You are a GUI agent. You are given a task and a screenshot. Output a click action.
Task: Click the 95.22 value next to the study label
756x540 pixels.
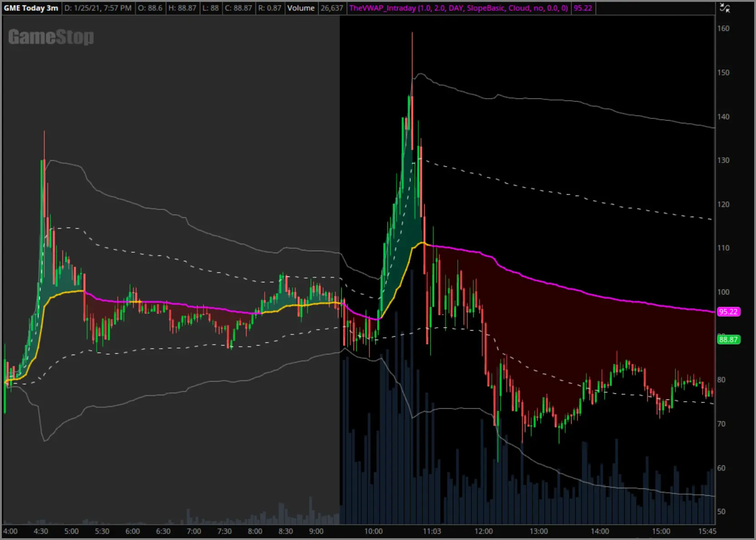(x=583, y=8)
